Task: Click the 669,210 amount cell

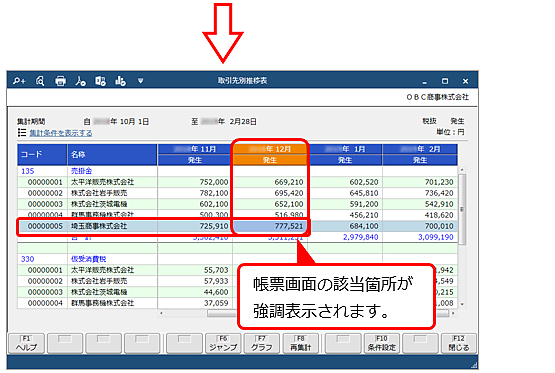Action: (x=270, y=182)
